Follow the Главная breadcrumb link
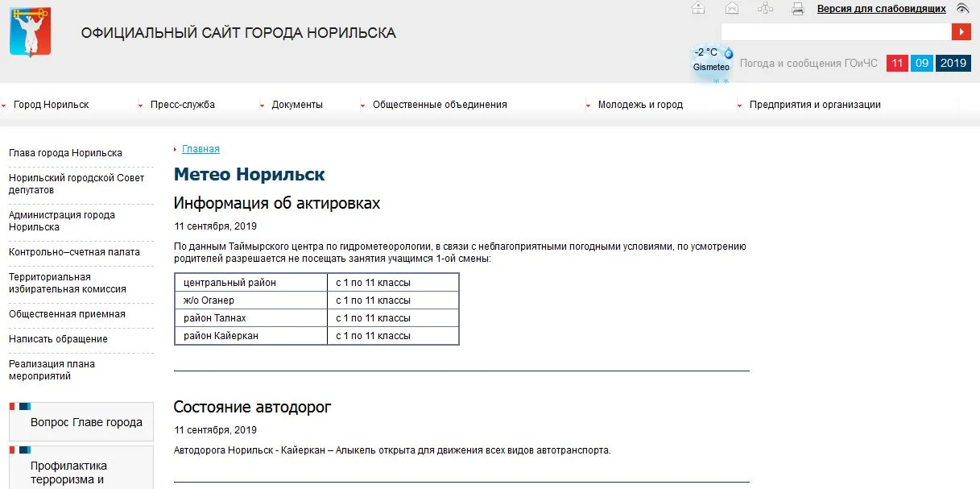This screenshot has width=980, height=489. coord(200,148)
